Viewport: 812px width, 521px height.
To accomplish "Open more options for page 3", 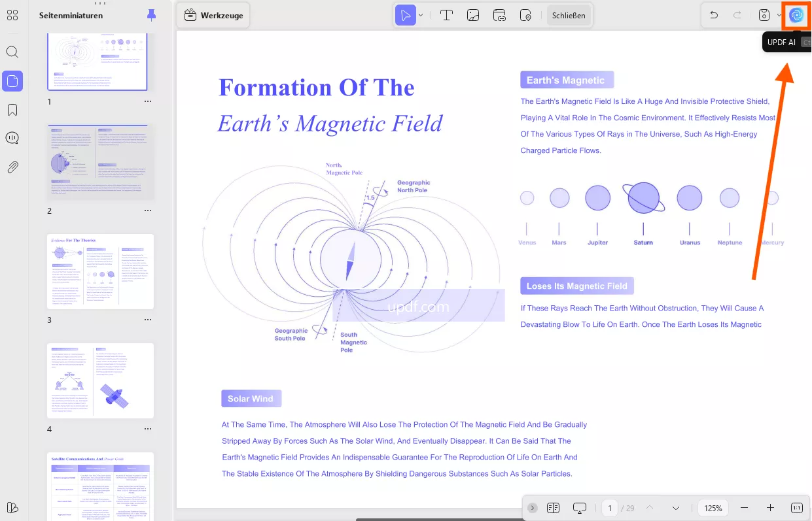I will (148, 320).
